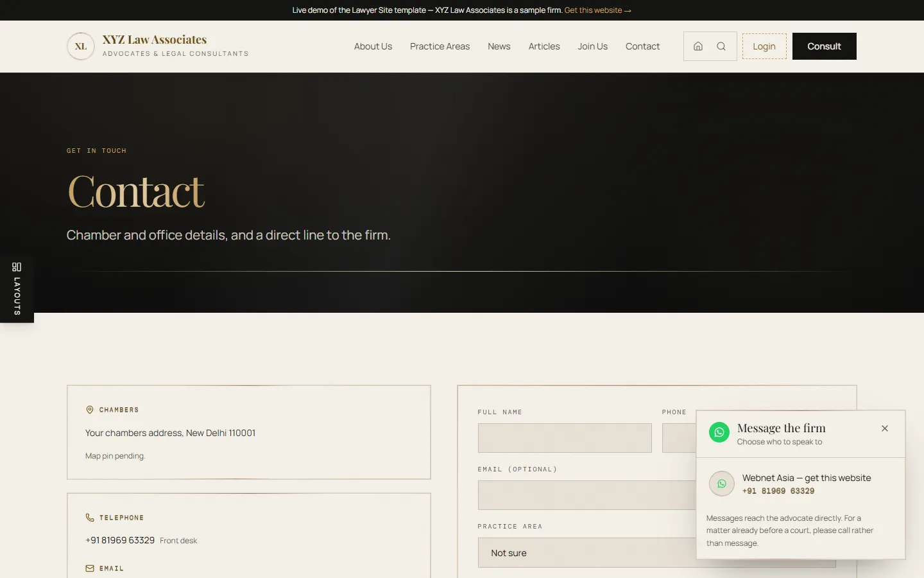Navigate to Join Us
The height and width of the screenshot is (578, 924).
[592, 46]
